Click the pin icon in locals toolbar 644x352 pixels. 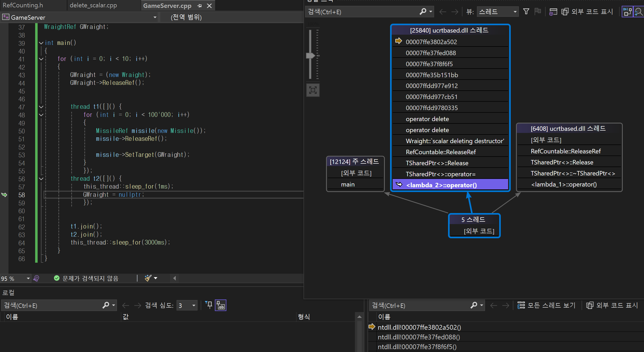click(x=209, y=305)
